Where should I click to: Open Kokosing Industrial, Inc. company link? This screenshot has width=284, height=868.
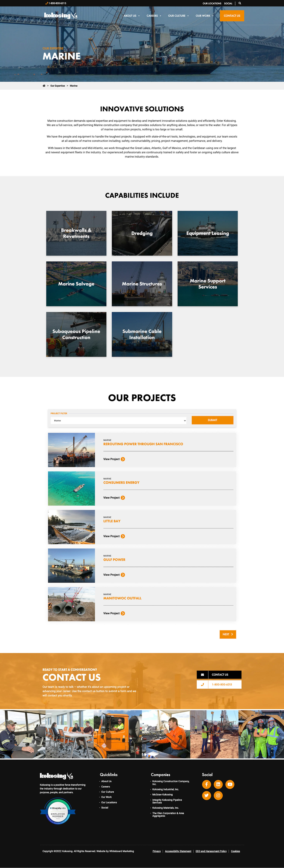165,789
